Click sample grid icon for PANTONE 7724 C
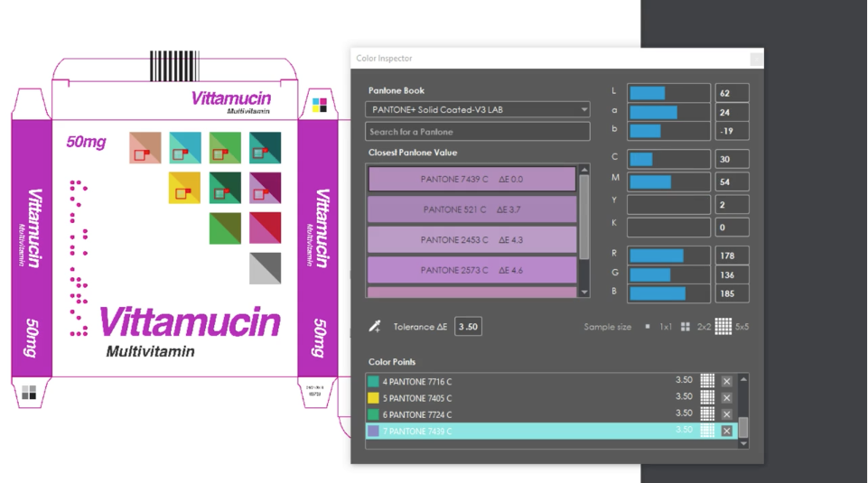 pyautogui.click(x=707, y=413)
